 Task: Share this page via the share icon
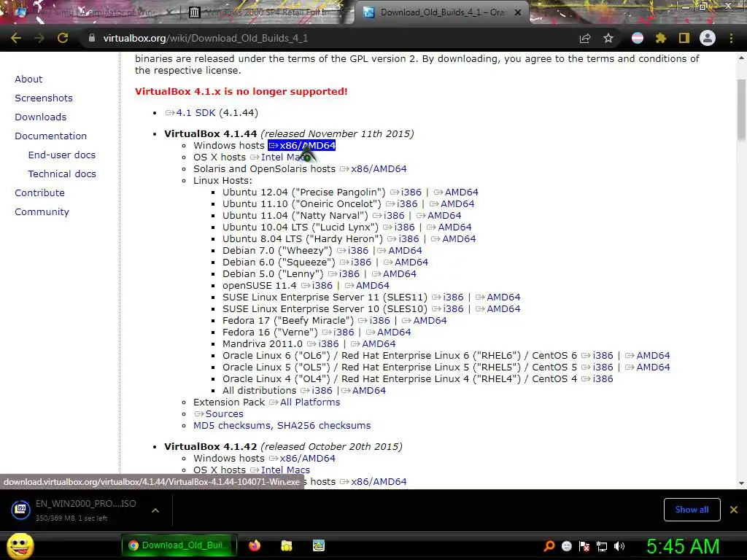(x=585, y=38)
